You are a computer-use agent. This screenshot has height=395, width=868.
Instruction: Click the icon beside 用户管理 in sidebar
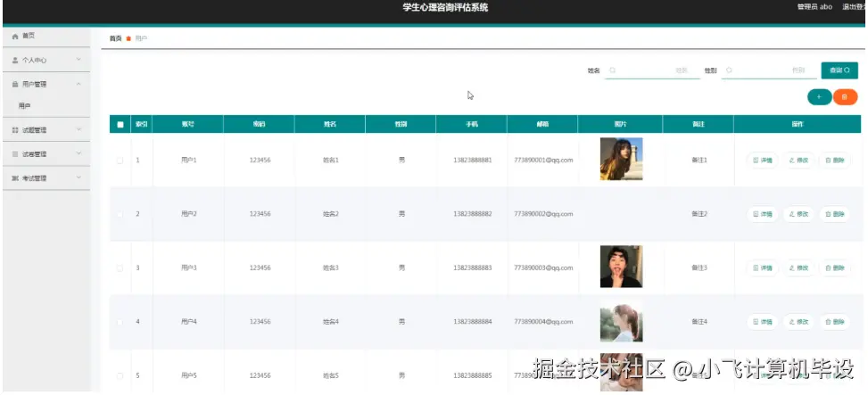[15, 84]
